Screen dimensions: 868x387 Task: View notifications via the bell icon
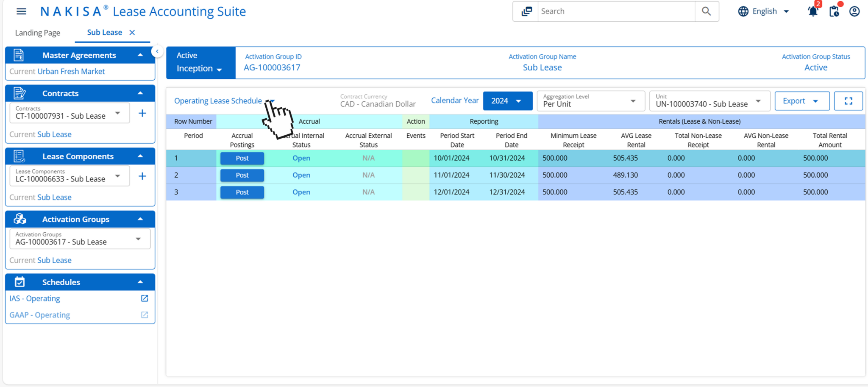[813, 11]
